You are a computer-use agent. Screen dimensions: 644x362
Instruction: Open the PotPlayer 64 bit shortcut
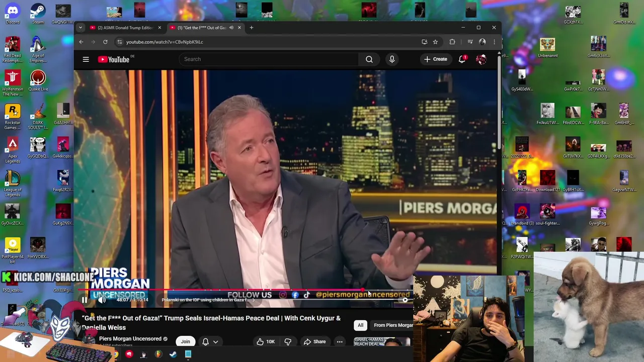[x=13, y=251]
